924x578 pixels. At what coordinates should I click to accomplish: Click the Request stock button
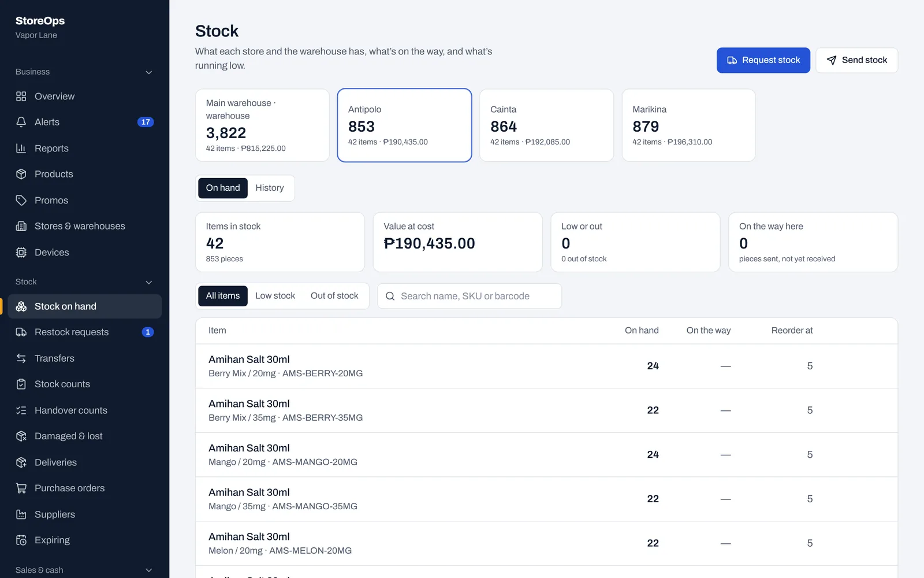coord(763,60)
